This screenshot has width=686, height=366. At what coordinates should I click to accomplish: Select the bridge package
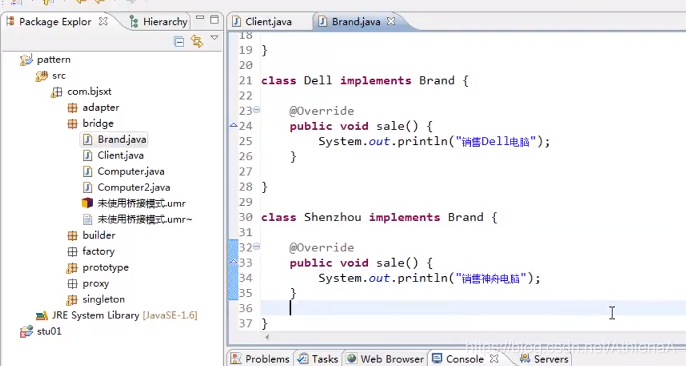click(98, 123)
